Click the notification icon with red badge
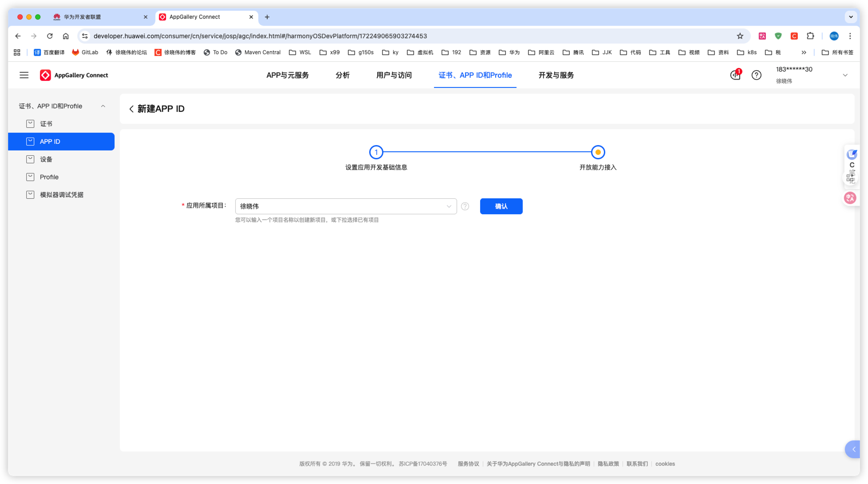 [x=735, y=75]
